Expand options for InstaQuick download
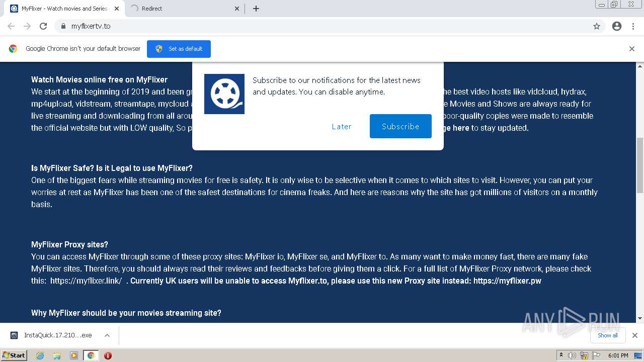Image resolution: width=644 pixels, height=362 pixels. (x=107, y=335)
